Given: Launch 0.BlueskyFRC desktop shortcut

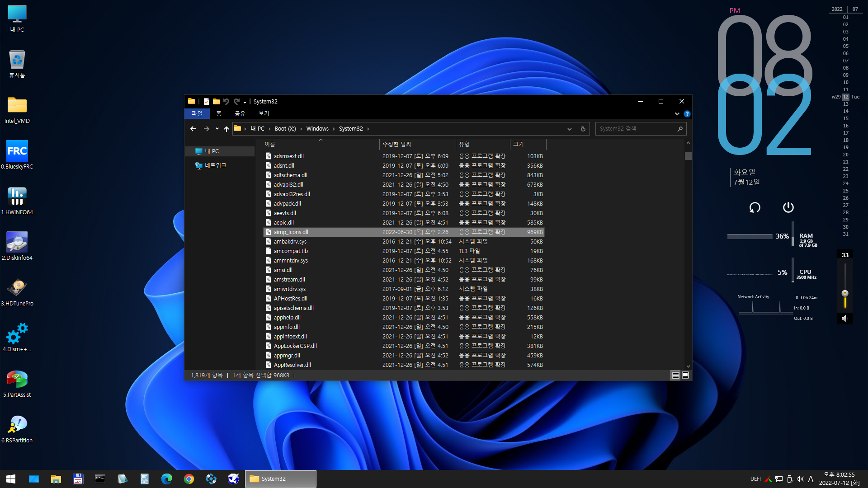Looking at the screenshot, I should click(17, 155).
